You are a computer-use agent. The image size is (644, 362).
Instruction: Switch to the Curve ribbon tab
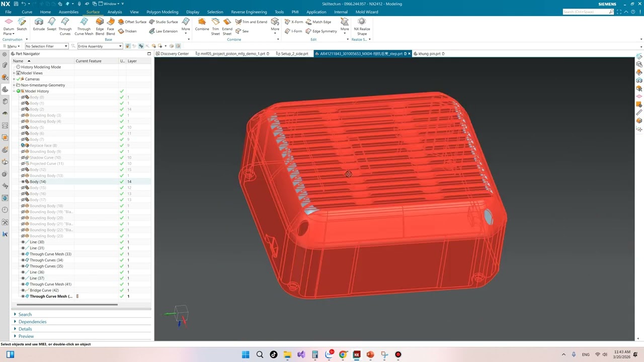tap(27, 12)
